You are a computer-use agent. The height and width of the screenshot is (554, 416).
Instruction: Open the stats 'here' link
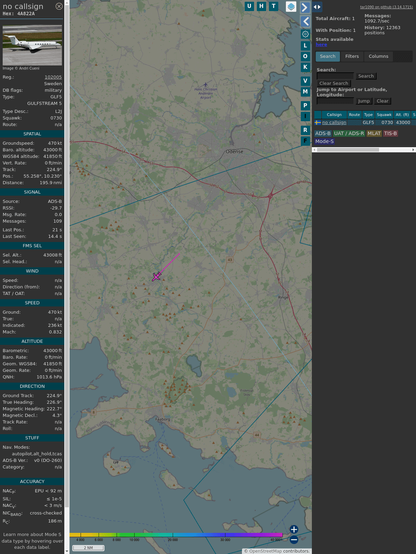click(x=321, y=45)
